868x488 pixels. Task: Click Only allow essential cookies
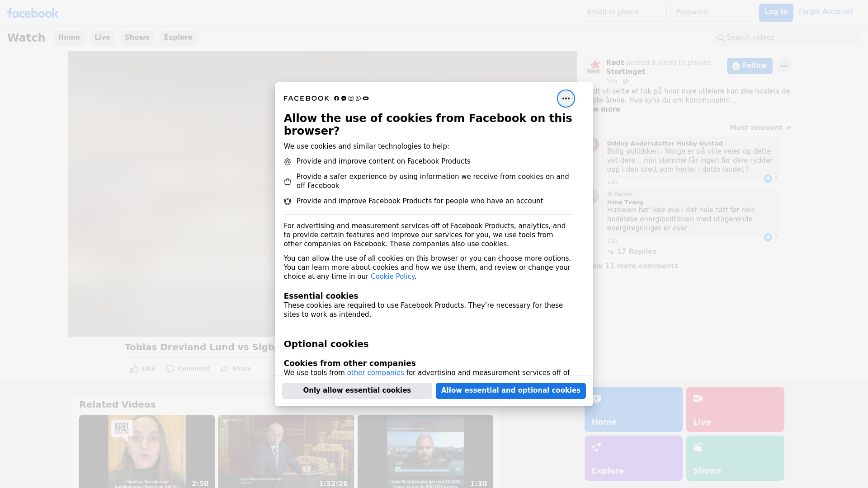(x=357, y=391)
